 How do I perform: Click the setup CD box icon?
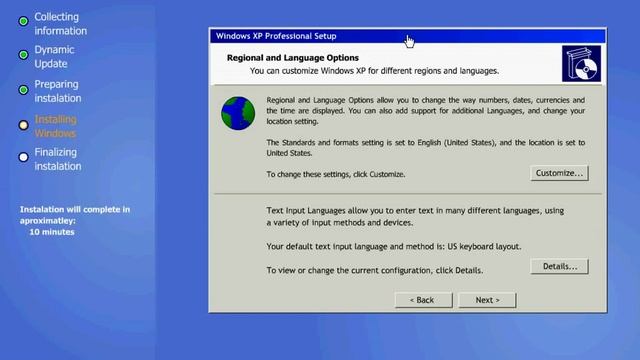pyautogui.click(x=581, y=64)
